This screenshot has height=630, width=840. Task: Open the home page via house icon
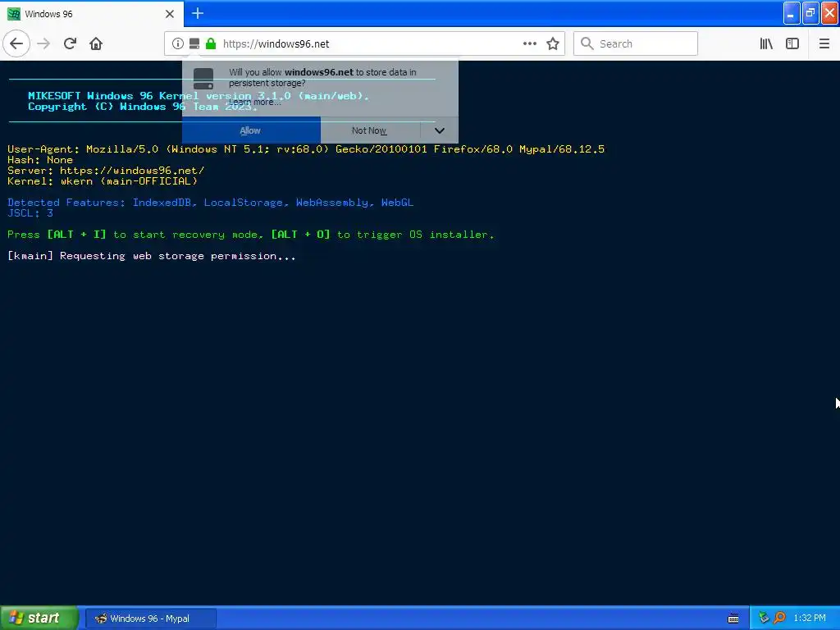pyautogui.click(x=96, y=43)
